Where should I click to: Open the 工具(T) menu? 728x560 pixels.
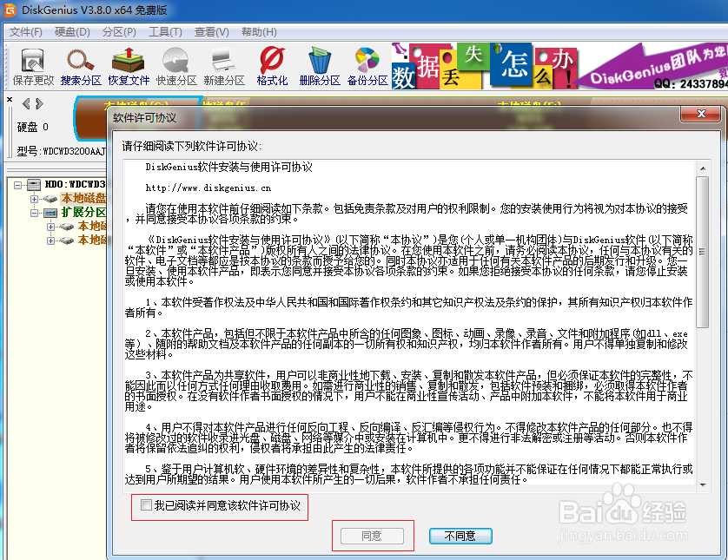tap(165, 32)
